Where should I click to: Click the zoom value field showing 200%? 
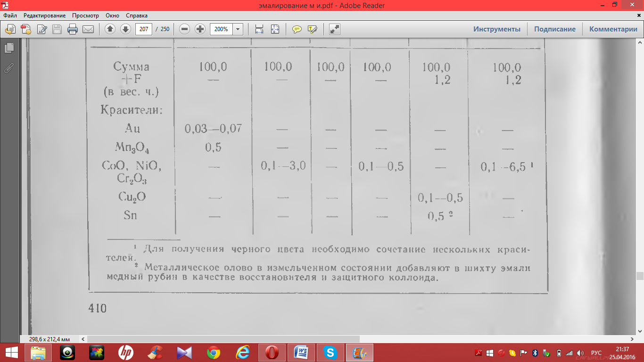[221, 29]
